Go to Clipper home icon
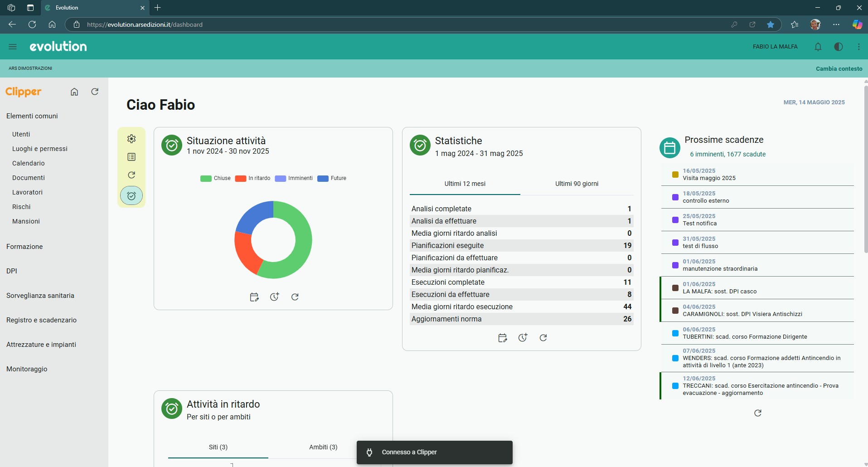The width and height of the screenshot is (868, 467). click(x=74, y=92)
